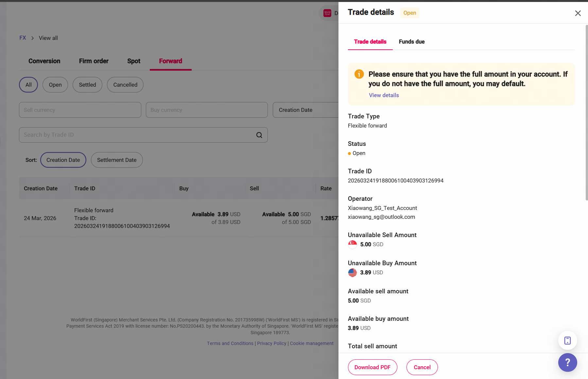This screenshot has height=379, width=588.
Task: Click the Search by Trade ID field
Action: [x=137, y=135]
